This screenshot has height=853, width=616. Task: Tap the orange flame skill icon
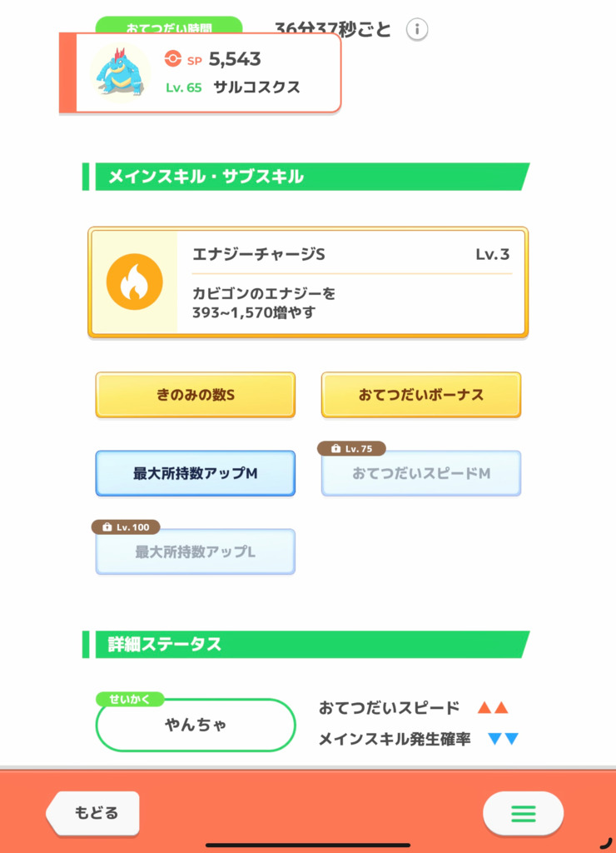point(134,282)
